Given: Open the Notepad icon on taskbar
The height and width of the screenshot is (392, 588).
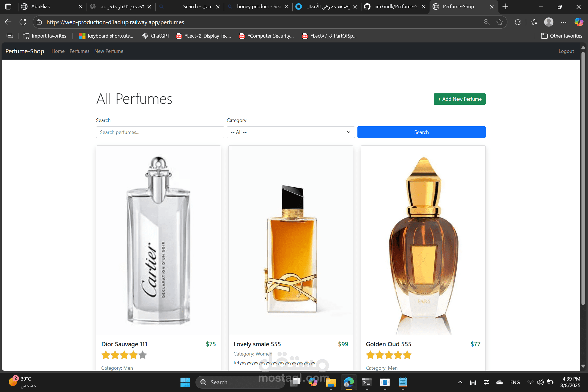Looking at the screenshot, I should [403, 382].
